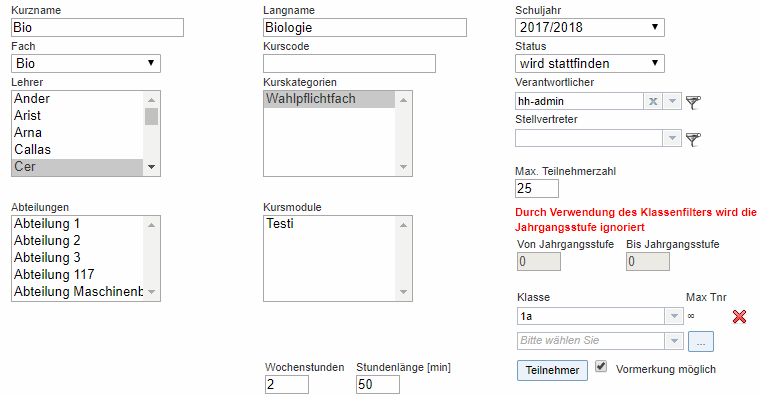This screenshot has width=759, height=397.
Task: Open the Schuljahr dropdown 2017/2018
Action: coord(590,27)
